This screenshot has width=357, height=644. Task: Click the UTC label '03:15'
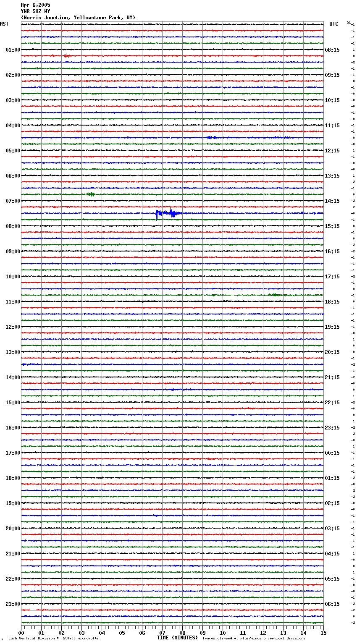pos(332,529)
